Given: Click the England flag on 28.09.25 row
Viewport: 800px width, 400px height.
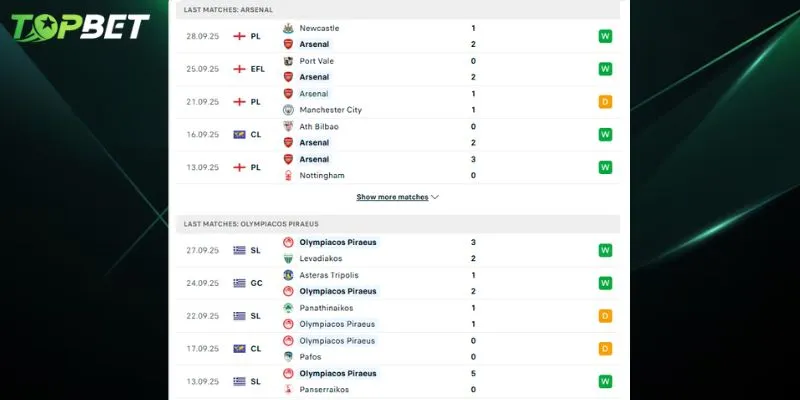Looking at the screenshot, I should point(239,36).
